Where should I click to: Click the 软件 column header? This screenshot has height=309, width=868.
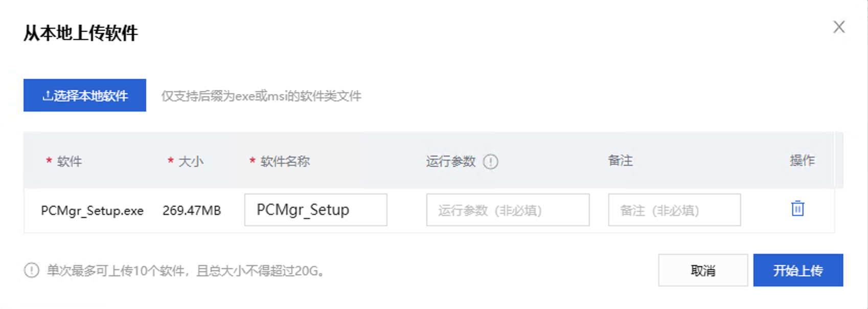point(69,161)
